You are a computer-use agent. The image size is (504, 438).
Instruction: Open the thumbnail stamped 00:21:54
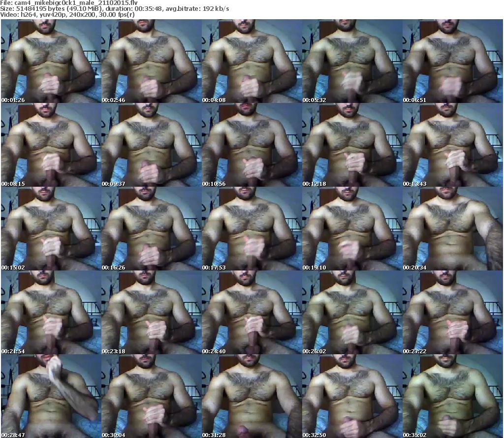coord(51,312)
